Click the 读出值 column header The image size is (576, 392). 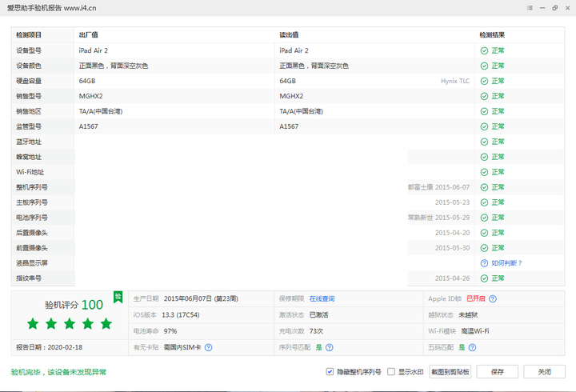(x=289, y=35)
